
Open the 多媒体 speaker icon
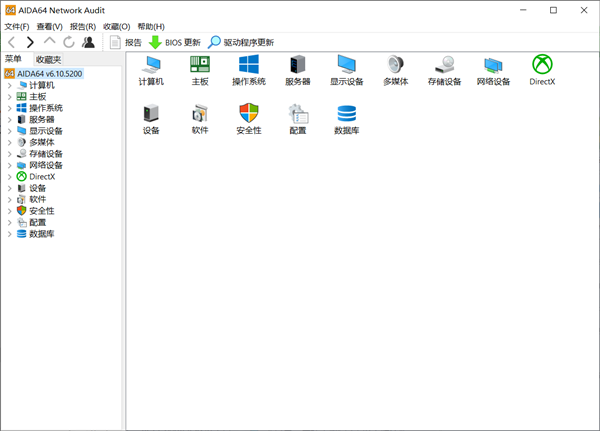coord(395,66)
